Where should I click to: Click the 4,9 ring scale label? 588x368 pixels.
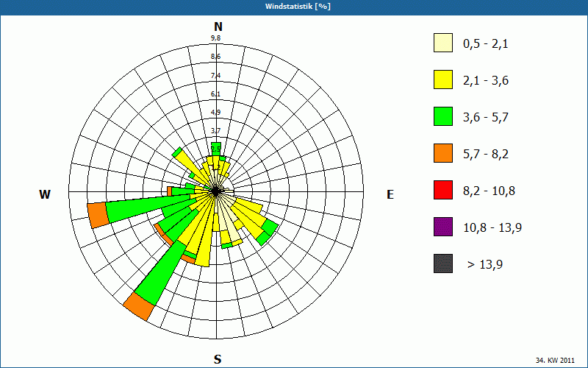pos(215,113)
